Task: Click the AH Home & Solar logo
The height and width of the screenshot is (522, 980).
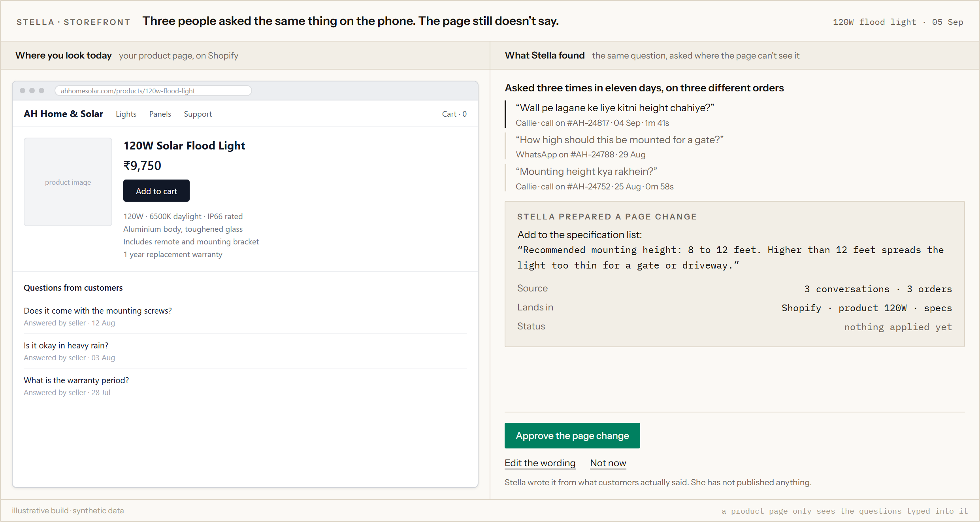Action: coord(63,114)
